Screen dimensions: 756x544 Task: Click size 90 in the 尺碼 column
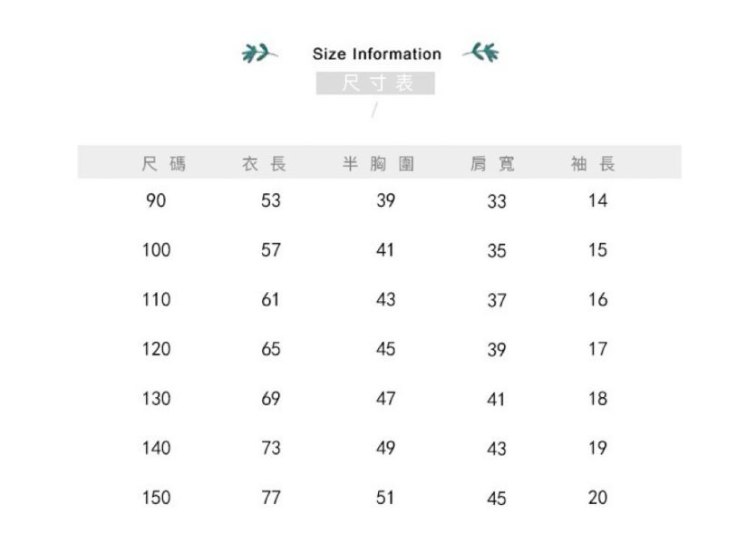[x=156, y=200]
